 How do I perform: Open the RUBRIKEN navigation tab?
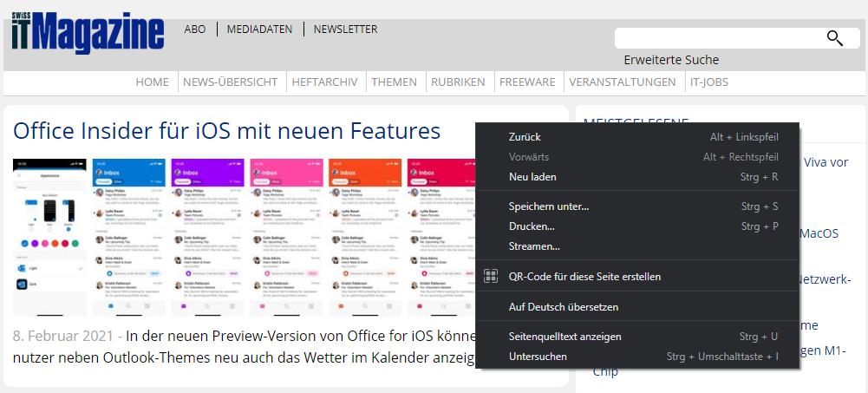tap(458, 82)
